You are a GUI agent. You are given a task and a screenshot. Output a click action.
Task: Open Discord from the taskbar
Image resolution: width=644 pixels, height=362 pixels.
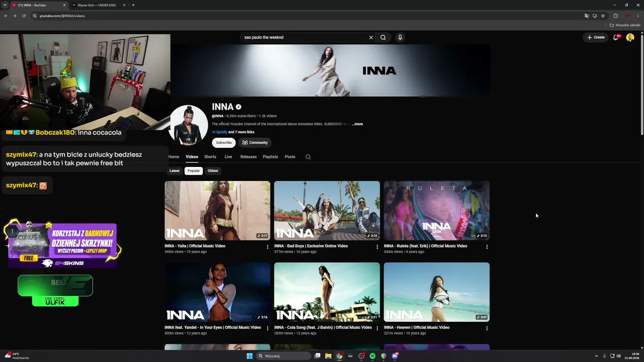coord(394,356)
